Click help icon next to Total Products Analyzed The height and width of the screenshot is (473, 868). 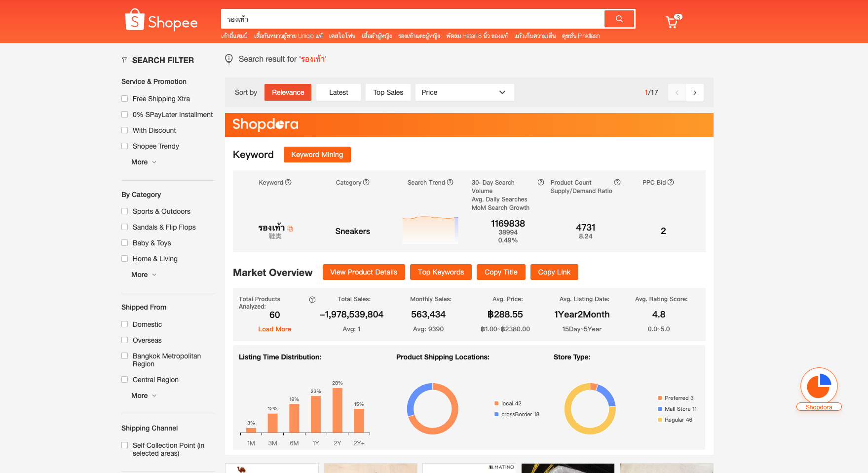click(x=312, y=300)
